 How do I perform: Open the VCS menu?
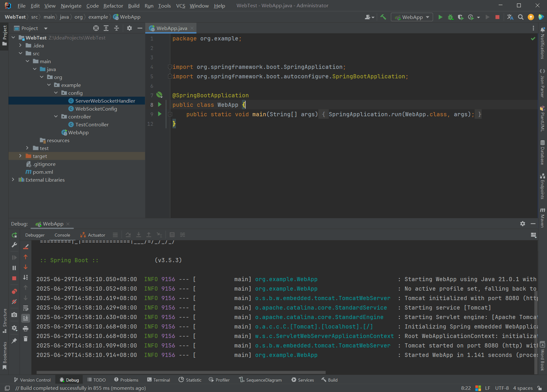tap(181, 6)
